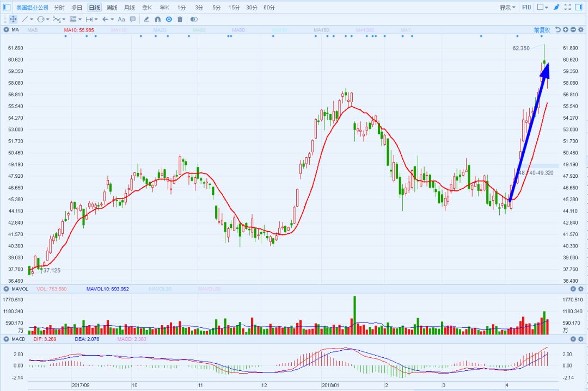The height and width of the screenshot is (391, 588).
Task: Switch to 30分 thirty-minute chart
Action: [252, 8]
